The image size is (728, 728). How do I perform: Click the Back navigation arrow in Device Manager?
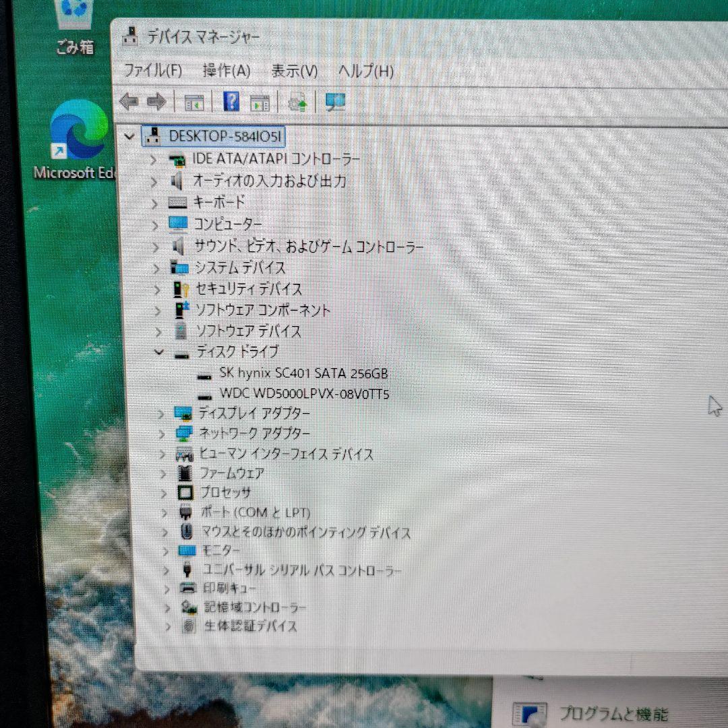point(128,101)
